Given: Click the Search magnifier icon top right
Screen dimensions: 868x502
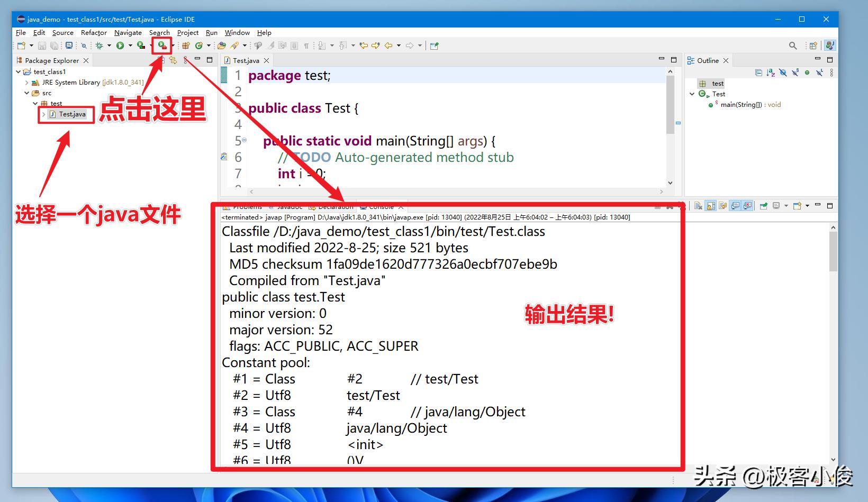Looking at the screenshot, I should 792,45.
